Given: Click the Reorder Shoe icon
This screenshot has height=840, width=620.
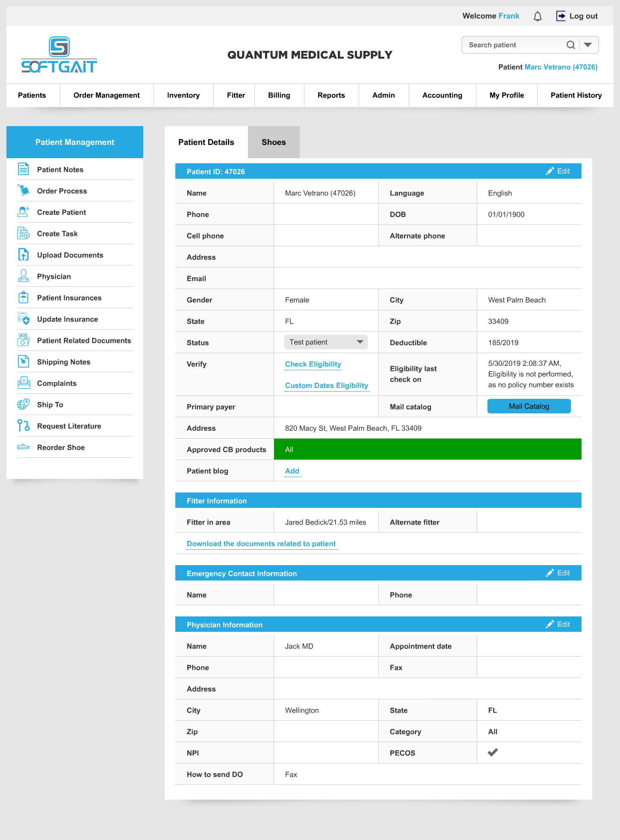Looking at the screenshot, I should pos(24,447).
